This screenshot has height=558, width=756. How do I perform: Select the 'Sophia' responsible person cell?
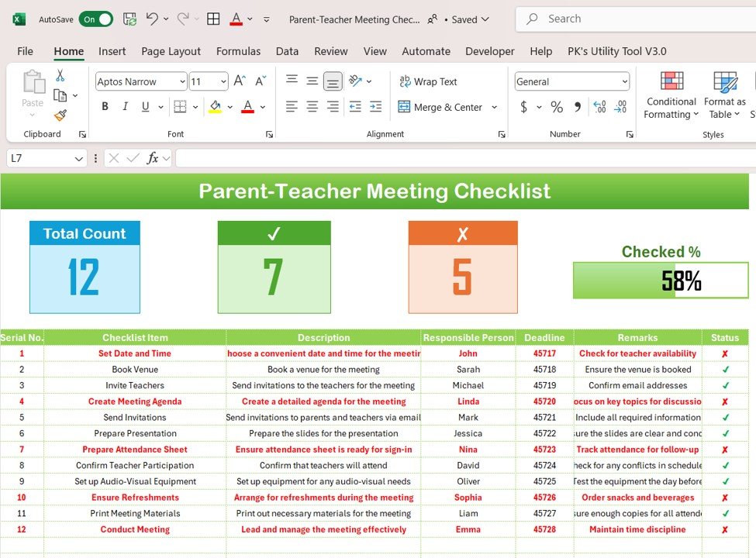(468, 498)
